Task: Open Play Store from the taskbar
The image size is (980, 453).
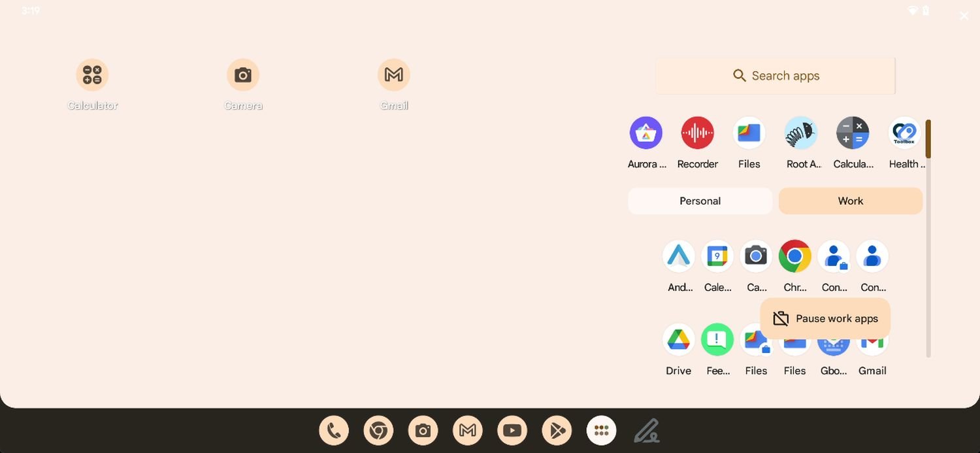Action: coord(557,431)
